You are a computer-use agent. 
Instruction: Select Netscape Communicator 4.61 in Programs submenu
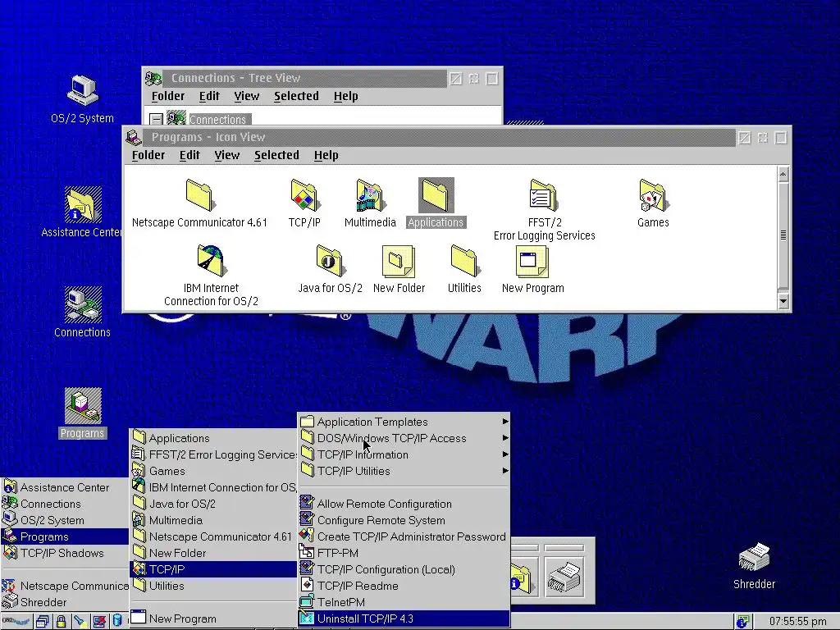(213, 536)
